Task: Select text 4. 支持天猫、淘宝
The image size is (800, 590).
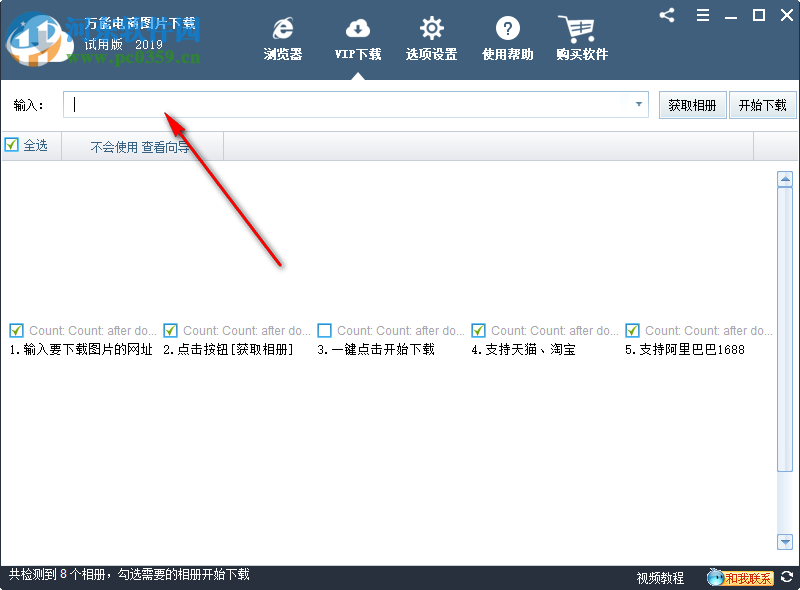Action: click(523, 350)
